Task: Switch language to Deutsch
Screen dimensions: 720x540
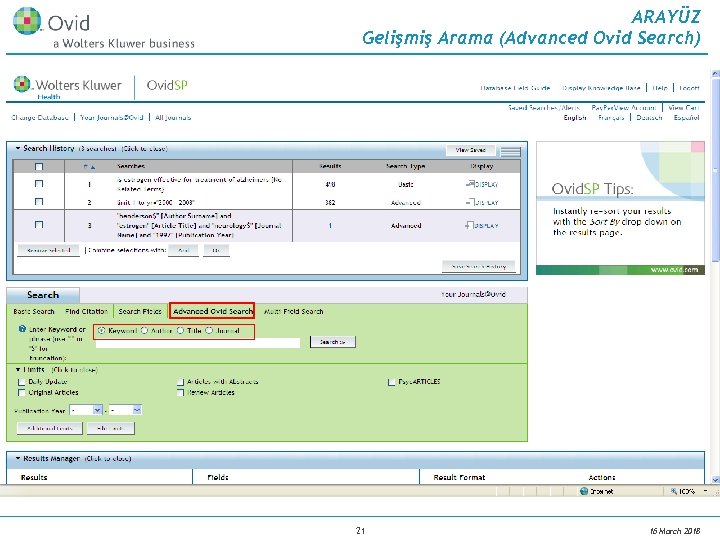Action: (649, 118)
